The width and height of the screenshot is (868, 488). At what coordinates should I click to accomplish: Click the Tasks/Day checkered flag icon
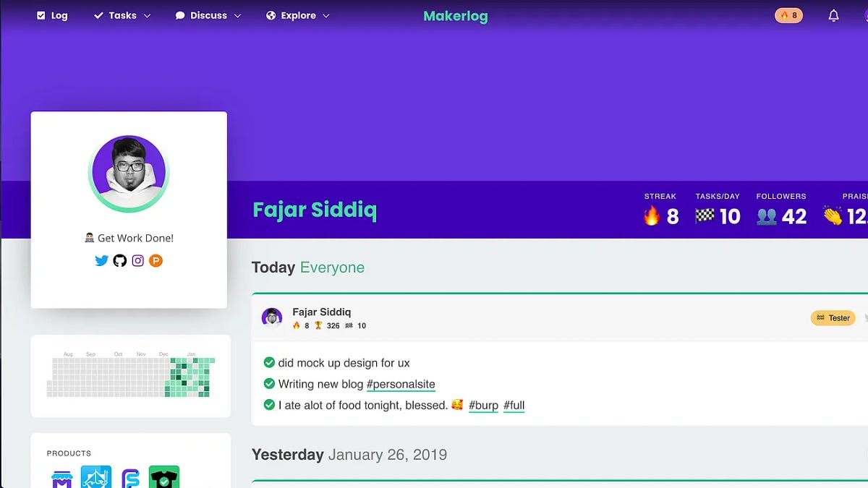[705, 215]
